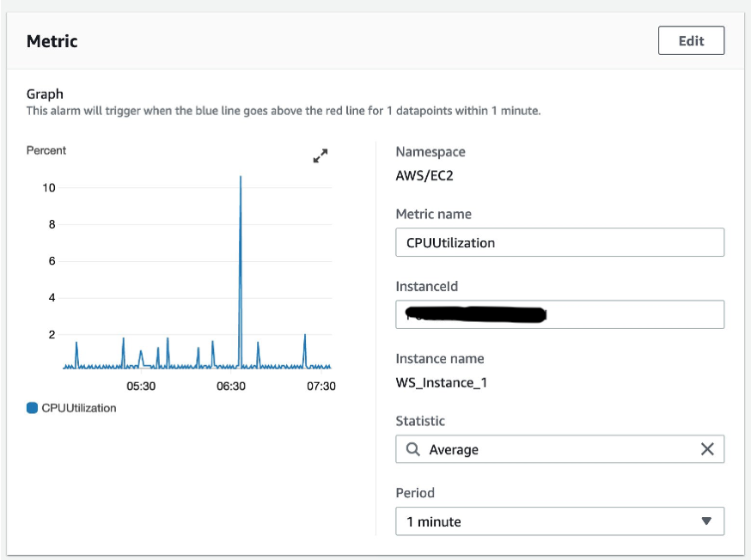
Task: Click the 10 value on Y axis
Action: coord(49,187)
